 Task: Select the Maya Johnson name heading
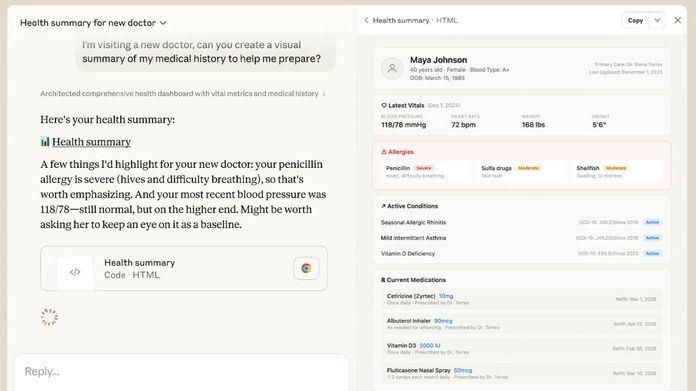(x=438, y=60)
